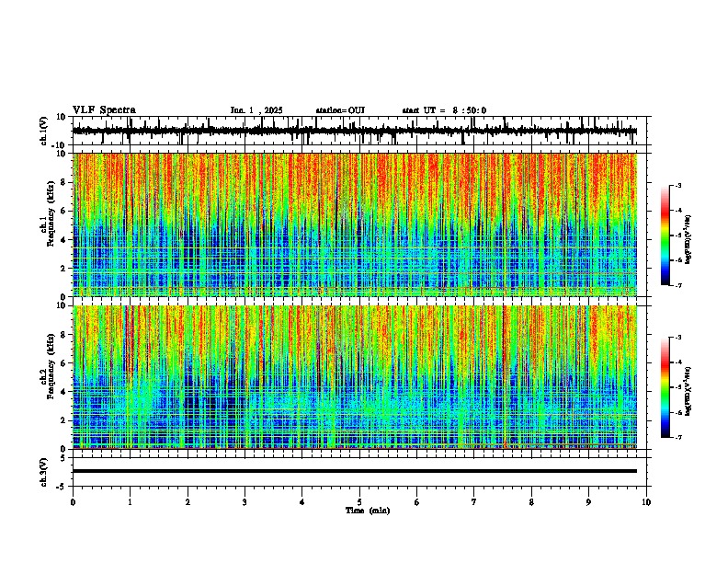Click the "-7" label on the ch.2 color bar

point(677,437)
